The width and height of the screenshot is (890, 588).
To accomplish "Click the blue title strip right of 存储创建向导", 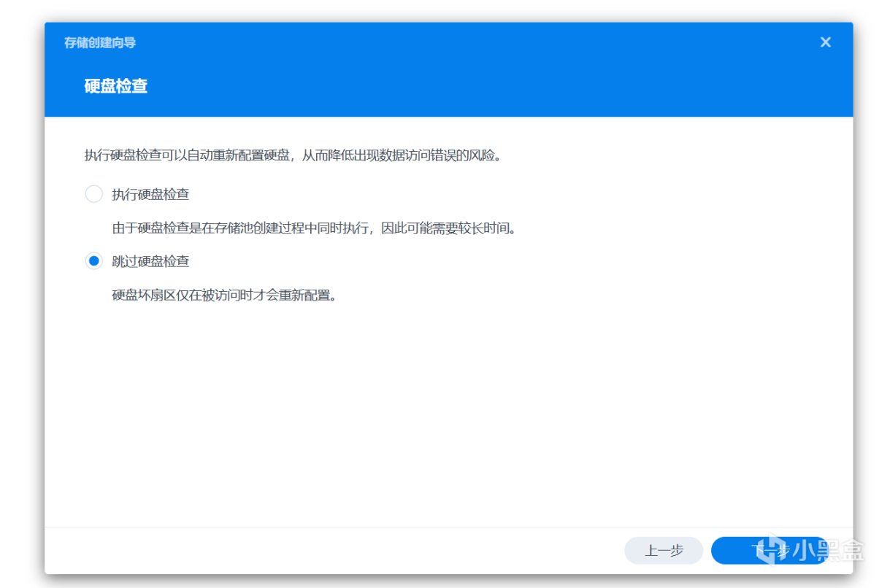I will [475, 42].
